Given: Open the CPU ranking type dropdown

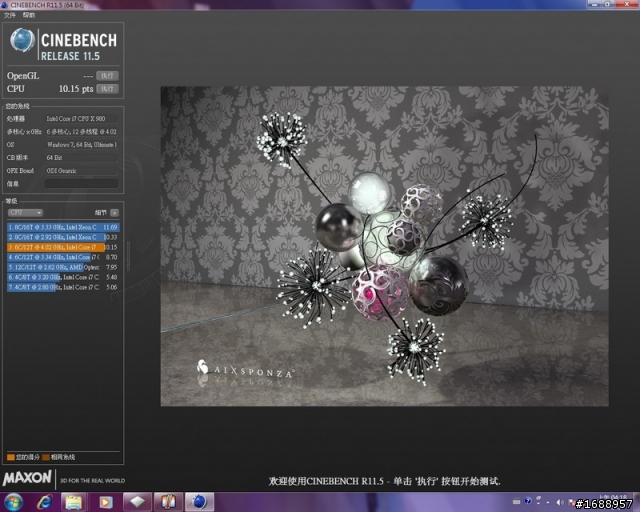Looking at the screenshot, I should [25, 212].
